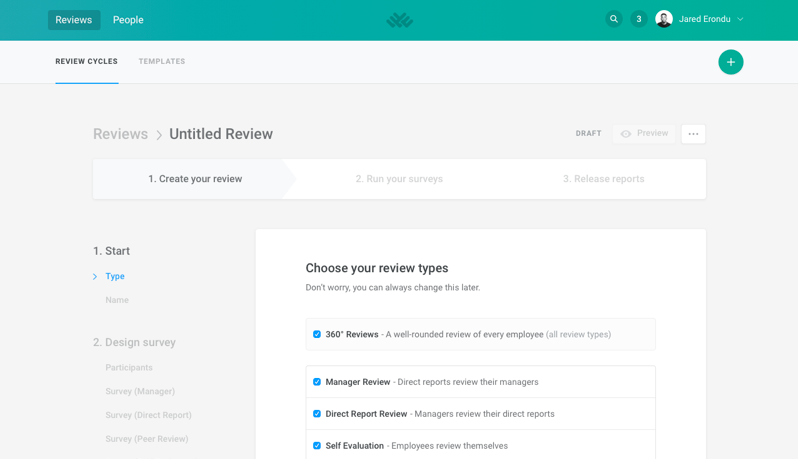Open Survey (Manager) in sidebar
Image resolution: width=798 pixels, height=459 pixels.
pos(140,391)
